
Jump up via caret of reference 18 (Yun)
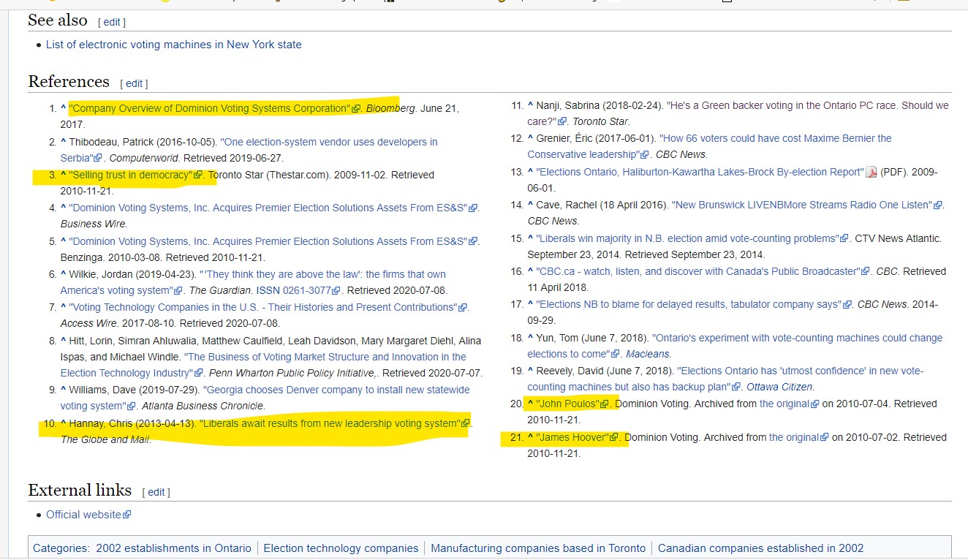coord(531,338)
